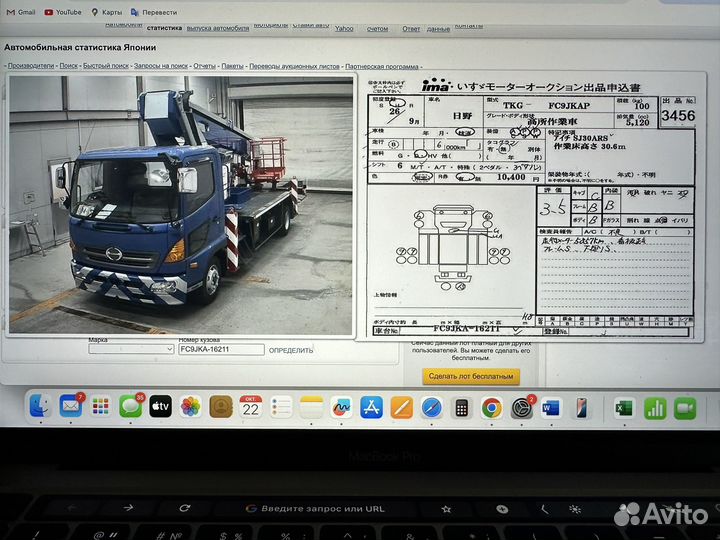This screenshot has width=720, height=540.
Task: Click the ОПРЕДЕЛИТЬ button
Action: [x=291, y=350]
